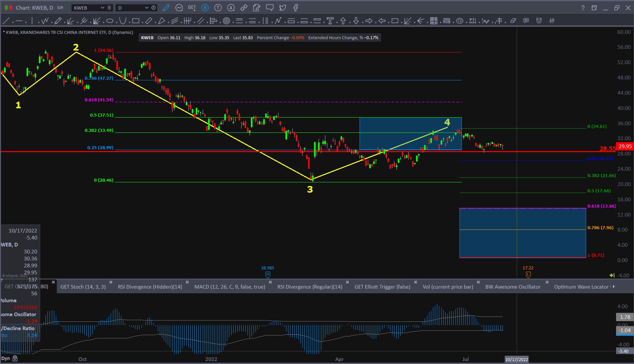Switch to the MACD study tab

pyautogui.click(x=230, y=287)
